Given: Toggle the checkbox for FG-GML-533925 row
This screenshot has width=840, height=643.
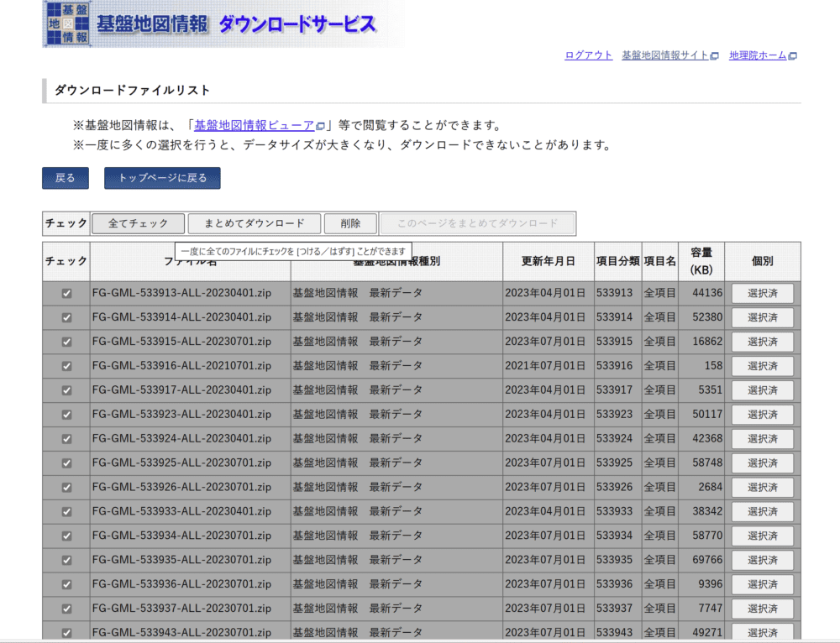Looking at the screenshot, I should 66,463.
